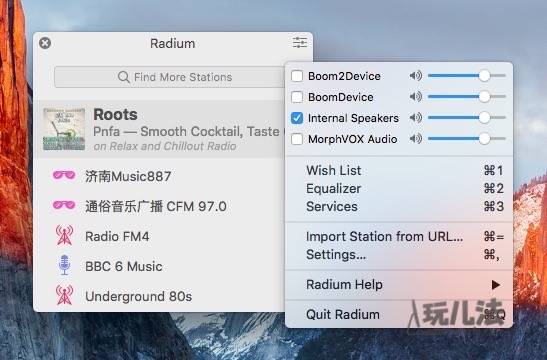This screenshot has width=547, height=360.
Task: Open the settings sliders icon in Radium
Action: tap(299, 43)
